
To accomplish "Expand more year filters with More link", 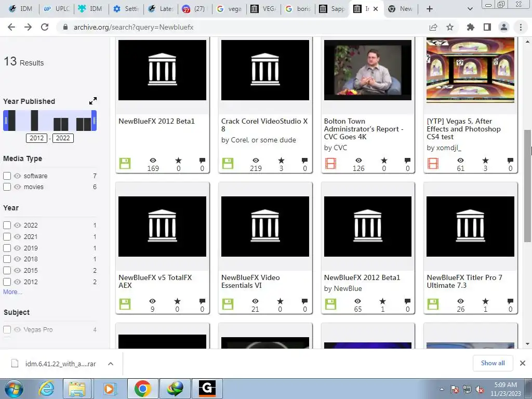I will click(x=12, y=292).
